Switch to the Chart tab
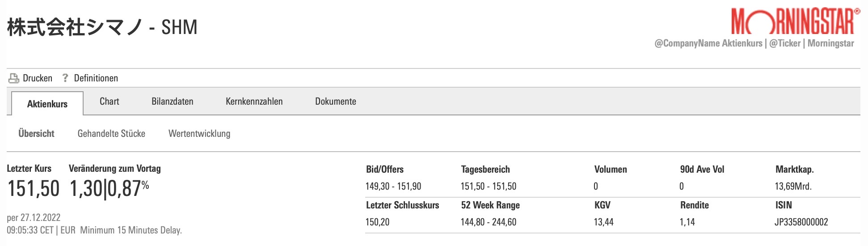The width and height of the screenshot is (868, 246). [x=110, y=102]
